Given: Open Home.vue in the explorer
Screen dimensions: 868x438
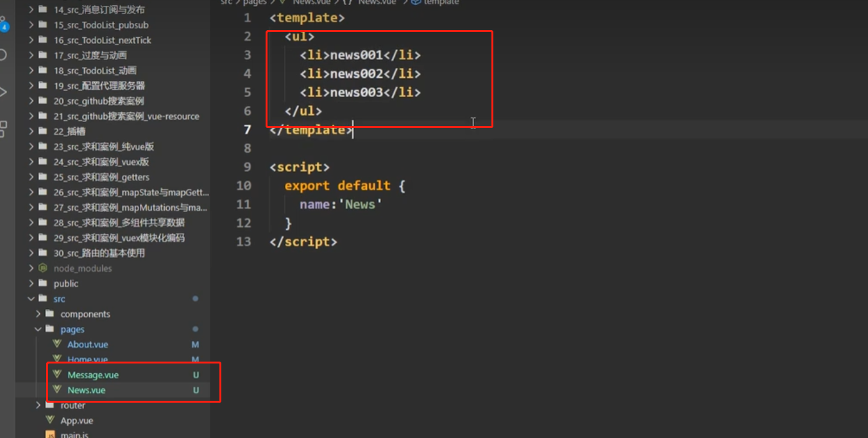Looking at the screenshot, I should pyautogui.click(x=88, y=360).
